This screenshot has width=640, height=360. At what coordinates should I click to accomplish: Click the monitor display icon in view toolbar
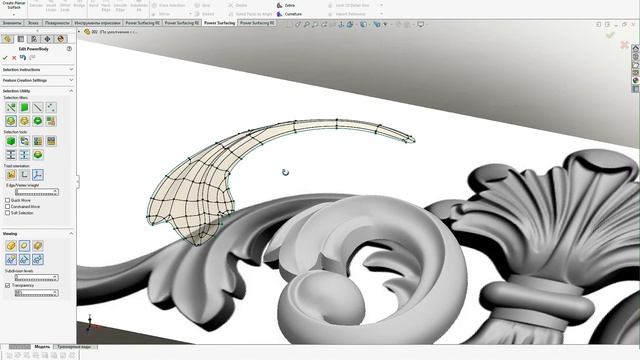click(x=420, y=24)
